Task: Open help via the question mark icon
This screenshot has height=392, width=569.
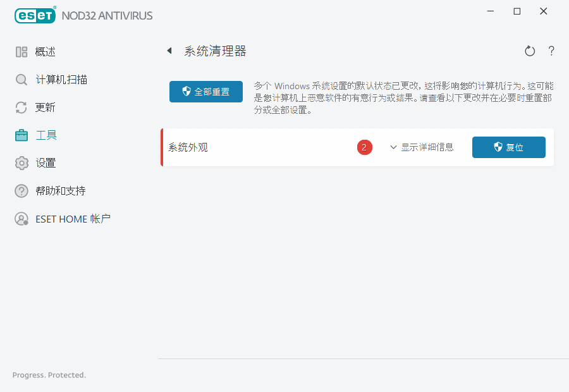Action: coord(551,51)
